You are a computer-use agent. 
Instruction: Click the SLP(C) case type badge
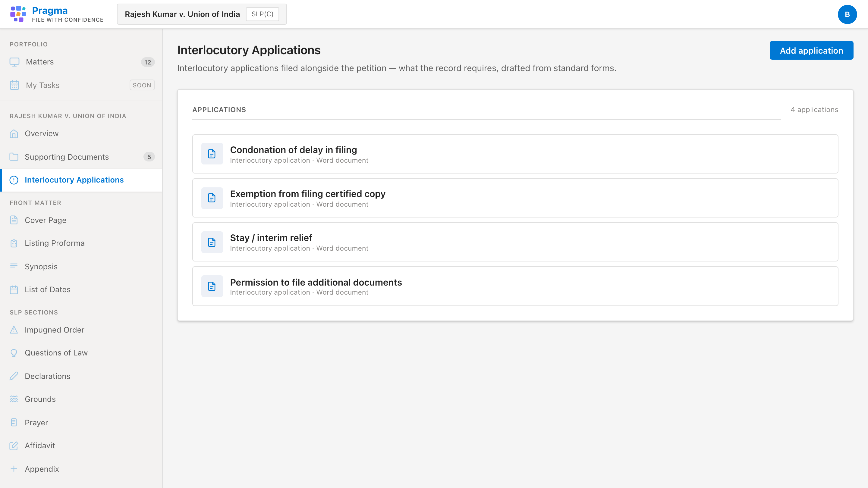263,14
